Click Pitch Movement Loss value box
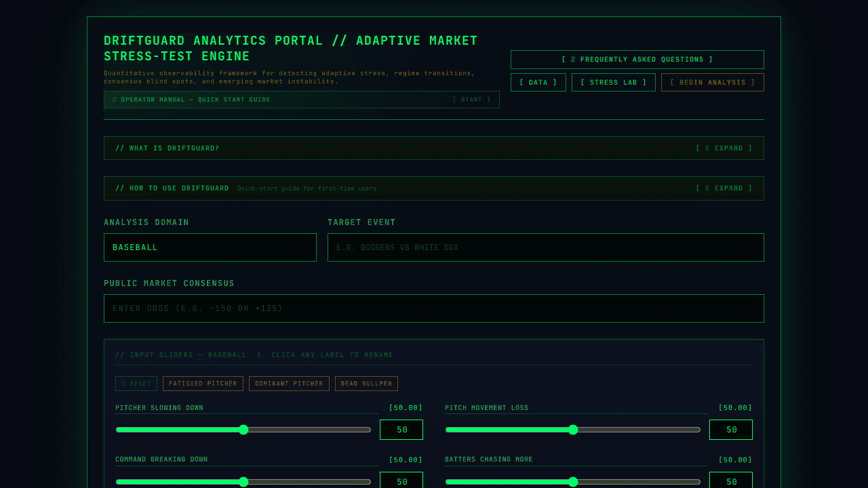Viewport: 868px width, 488px height. pyautogui.click(x=731, y=430)
